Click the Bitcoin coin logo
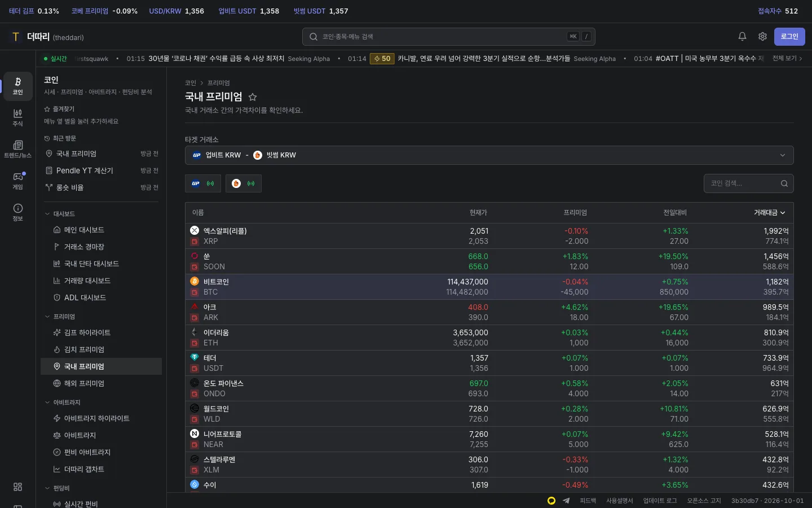This screenshot has width=812, height=508. pyautogui.click(x=195, y=281)
